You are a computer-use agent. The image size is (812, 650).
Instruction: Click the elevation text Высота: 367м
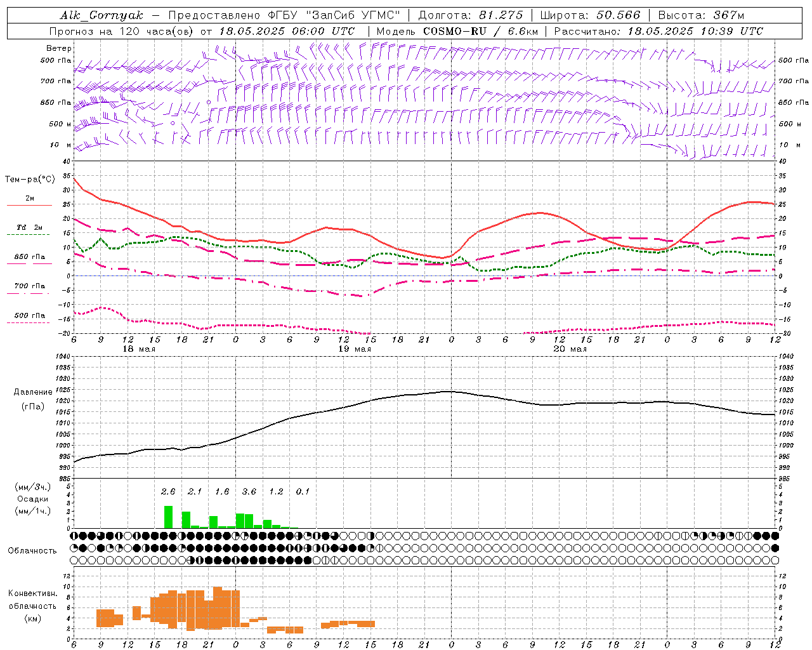701,15
